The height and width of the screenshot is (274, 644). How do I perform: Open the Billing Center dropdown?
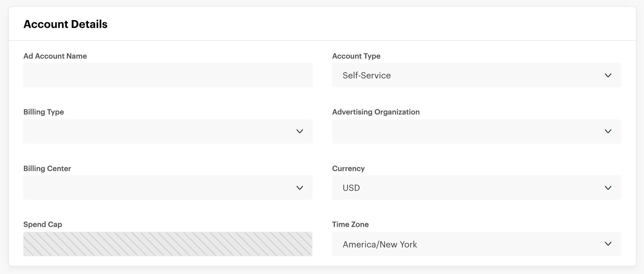[167, 187]
